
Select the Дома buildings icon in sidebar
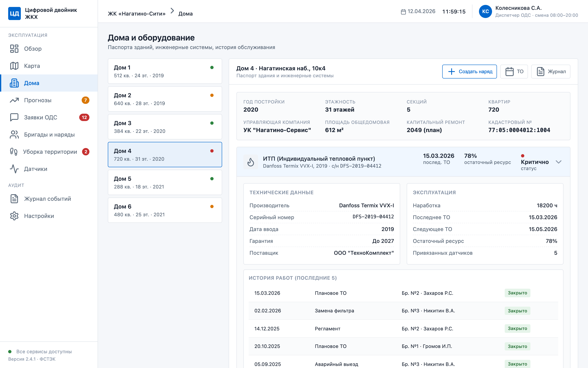click(x=14, y=83)
